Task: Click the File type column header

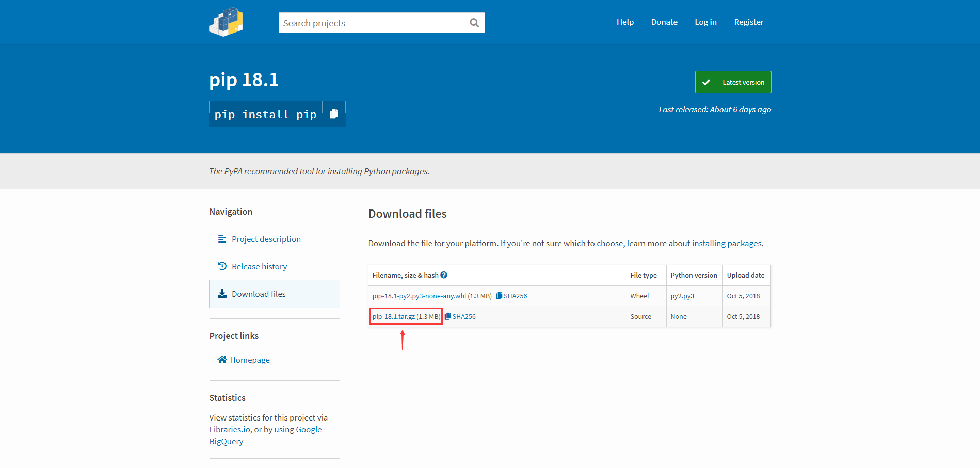Action: click(x=644, y=275)
